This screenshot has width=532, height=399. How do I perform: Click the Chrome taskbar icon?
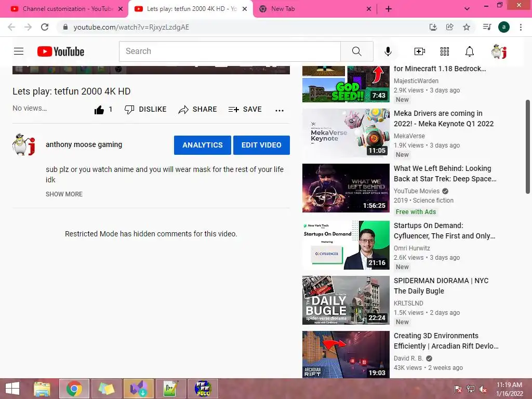[x=74, y=389]
